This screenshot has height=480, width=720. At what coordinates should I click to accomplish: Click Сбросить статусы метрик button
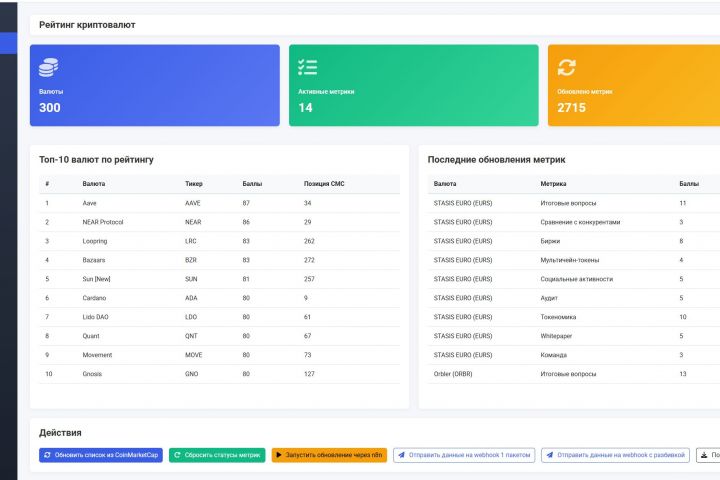pos(217,455)
